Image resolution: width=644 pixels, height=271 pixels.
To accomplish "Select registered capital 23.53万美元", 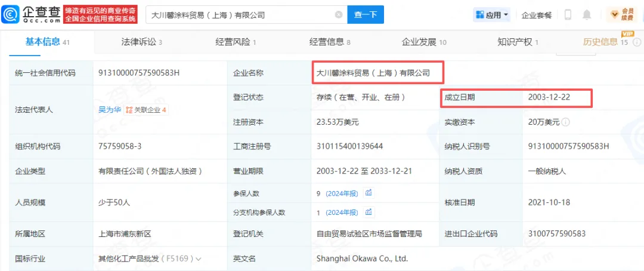I will (x=339, y=122).
